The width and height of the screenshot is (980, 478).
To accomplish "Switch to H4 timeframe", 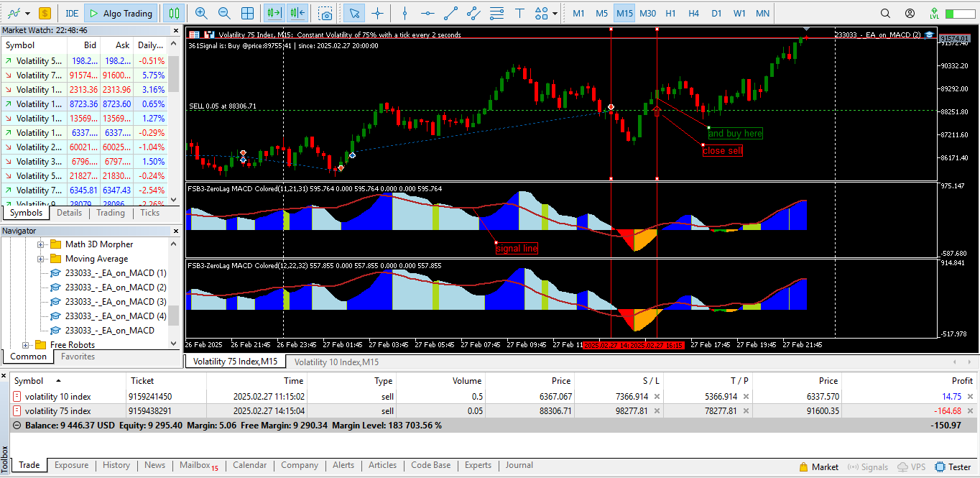I will click(693, 13).
